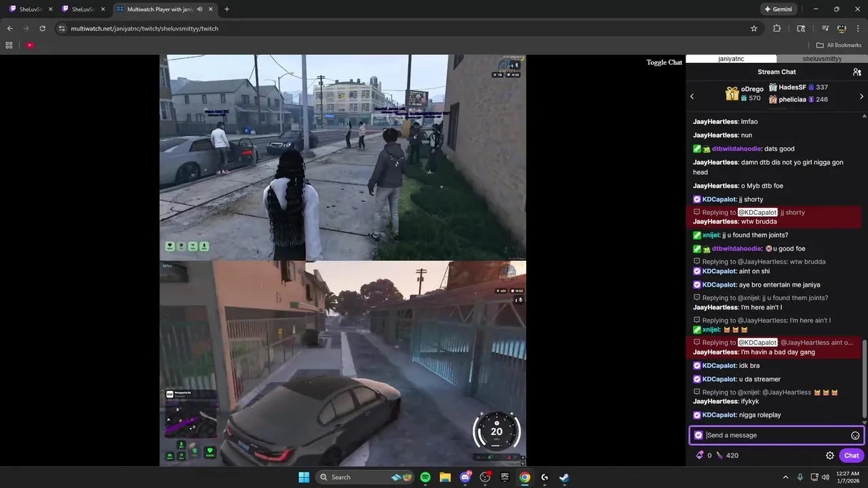Screen dimensions: 868x488
Task: Open Spotify from the taskbar
Action: (425, 477)
